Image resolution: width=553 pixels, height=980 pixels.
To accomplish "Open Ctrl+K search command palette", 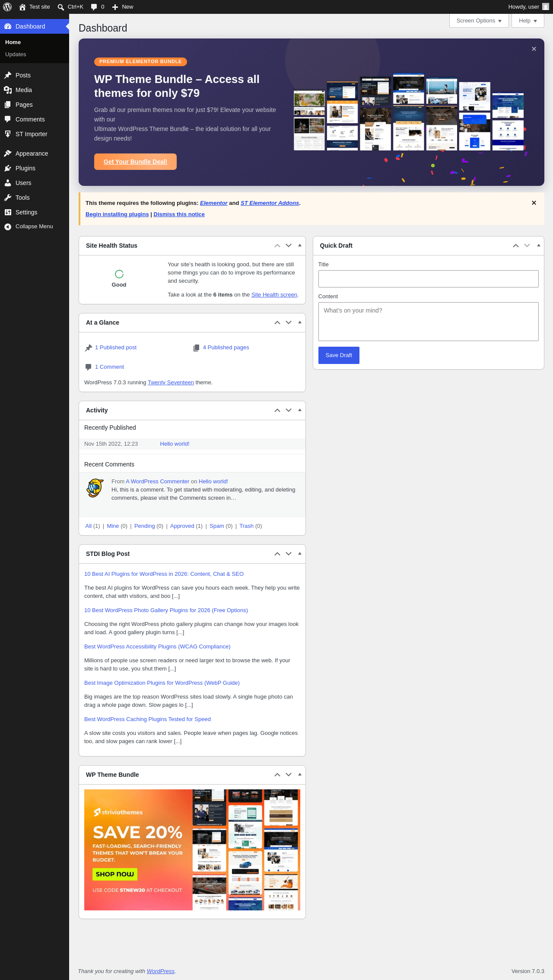I will point(70,7).
